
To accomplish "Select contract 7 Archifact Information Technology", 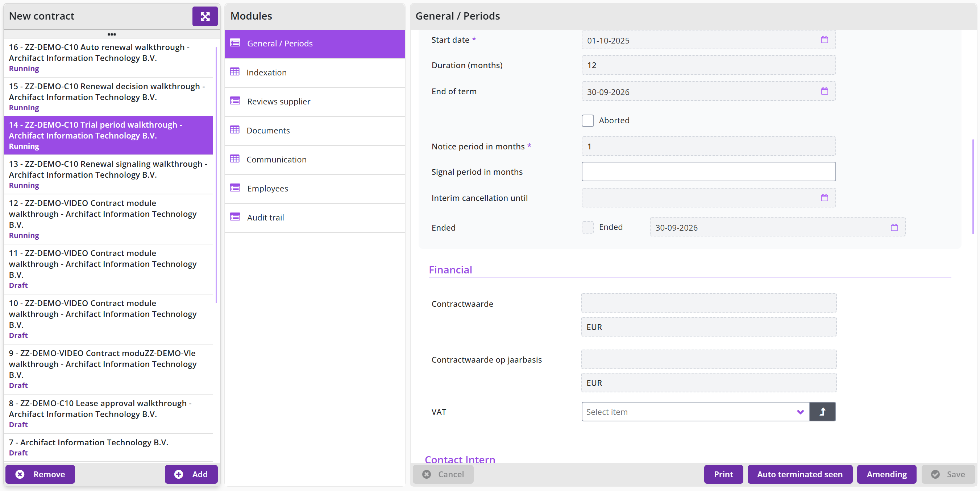I will (108, 447).
